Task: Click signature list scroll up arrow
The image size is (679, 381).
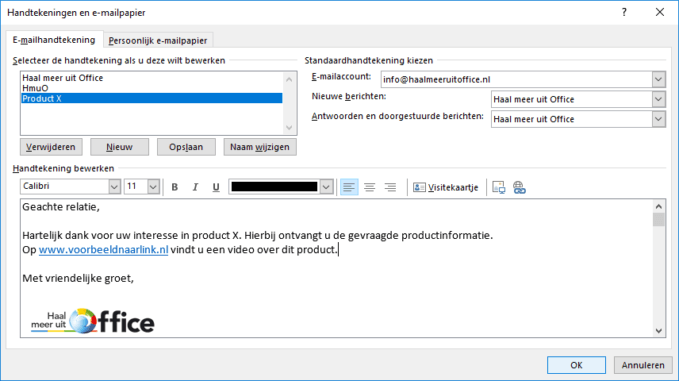Action: 289,80
